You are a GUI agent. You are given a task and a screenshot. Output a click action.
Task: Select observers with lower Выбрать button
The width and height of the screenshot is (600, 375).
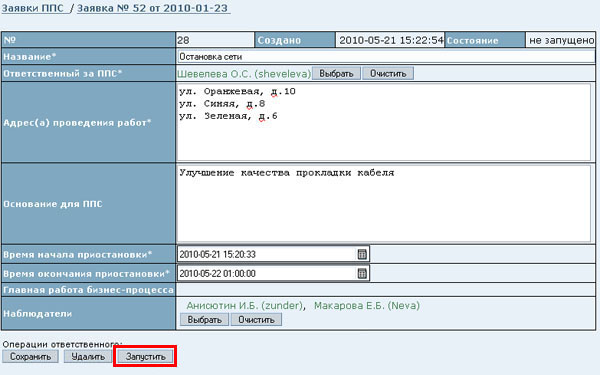204,320
